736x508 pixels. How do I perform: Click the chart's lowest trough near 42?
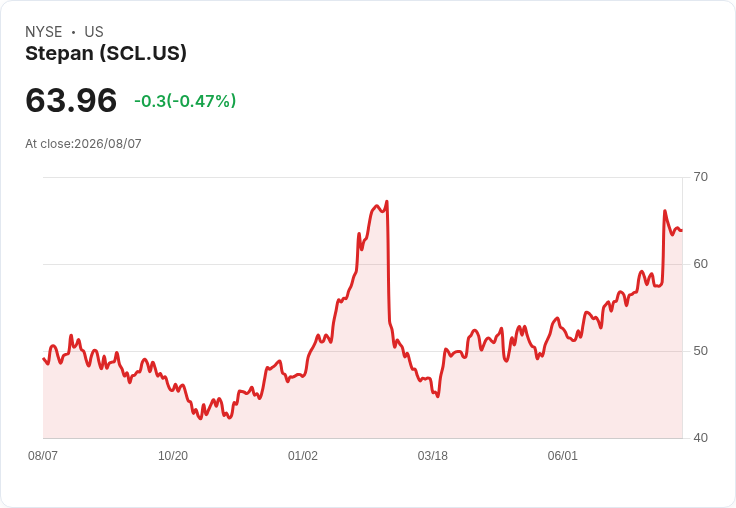200,418
